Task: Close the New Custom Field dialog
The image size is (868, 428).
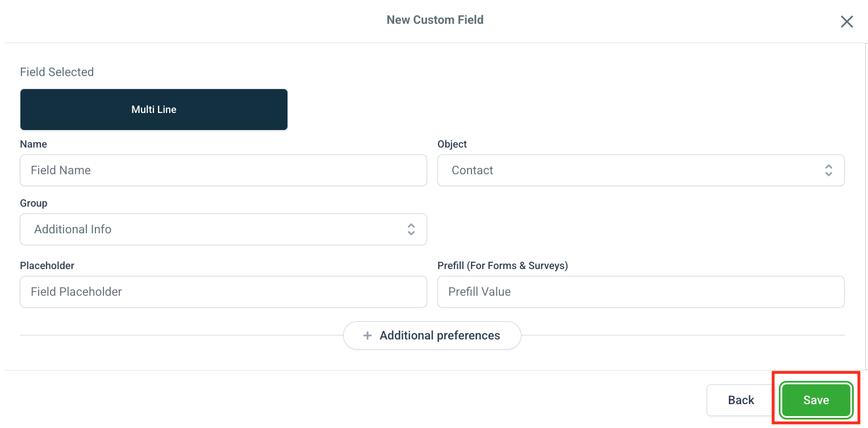Action: coord(846,22)
